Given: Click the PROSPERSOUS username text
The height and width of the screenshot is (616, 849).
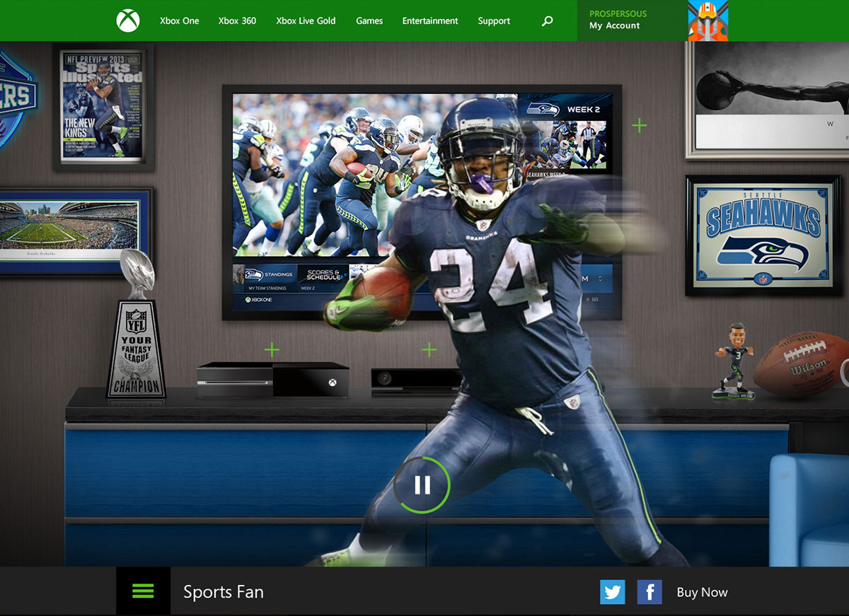Looking at the screenshot, I should (x=618, y=13).
